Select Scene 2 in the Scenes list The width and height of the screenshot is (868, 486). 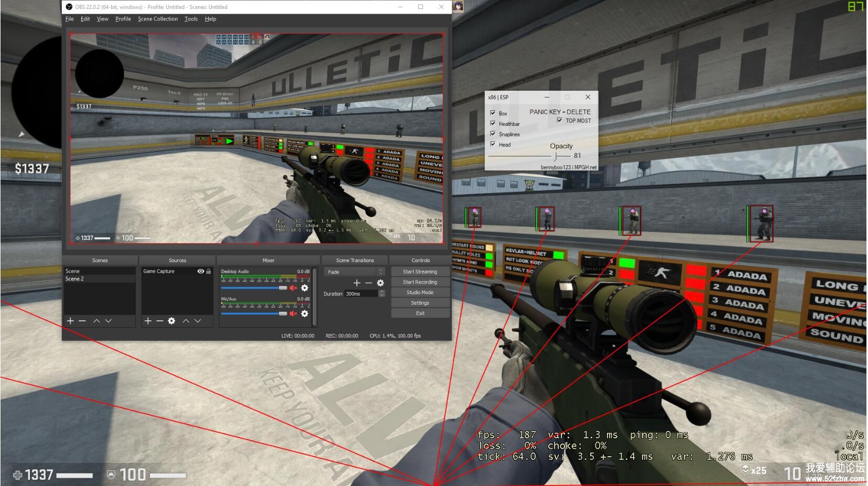click(x=100, y=278)
